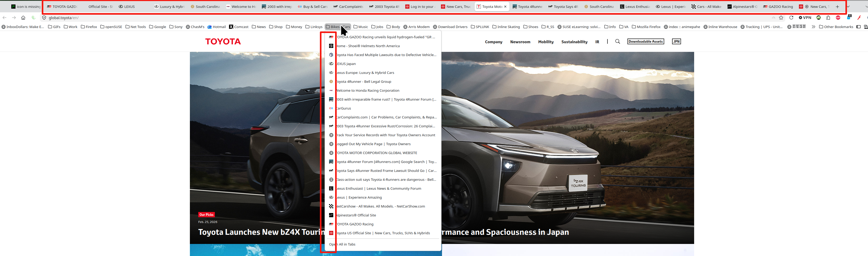868x256 pixels.
Task: Expand the list-all-tabs chevron
Action: click(849, 7)
